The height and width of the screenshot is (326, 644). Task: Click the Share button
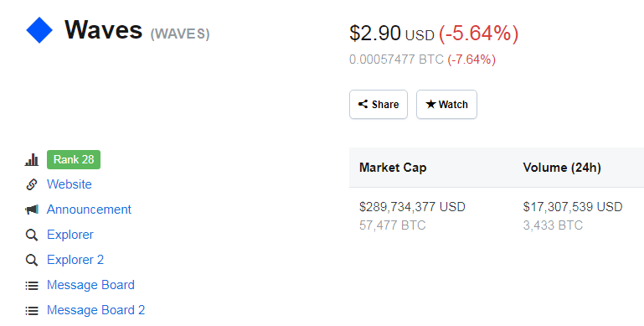[379, 105]
